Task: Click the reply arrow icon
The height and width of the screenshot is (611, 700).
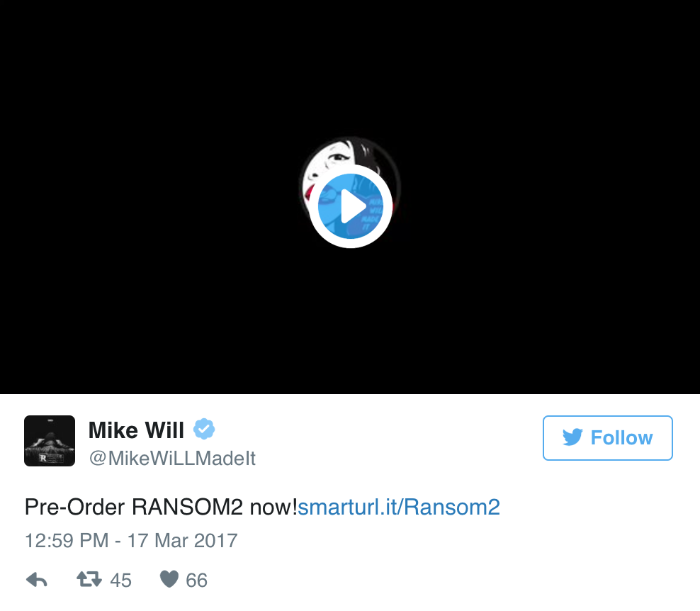Action: coord(37,580)
